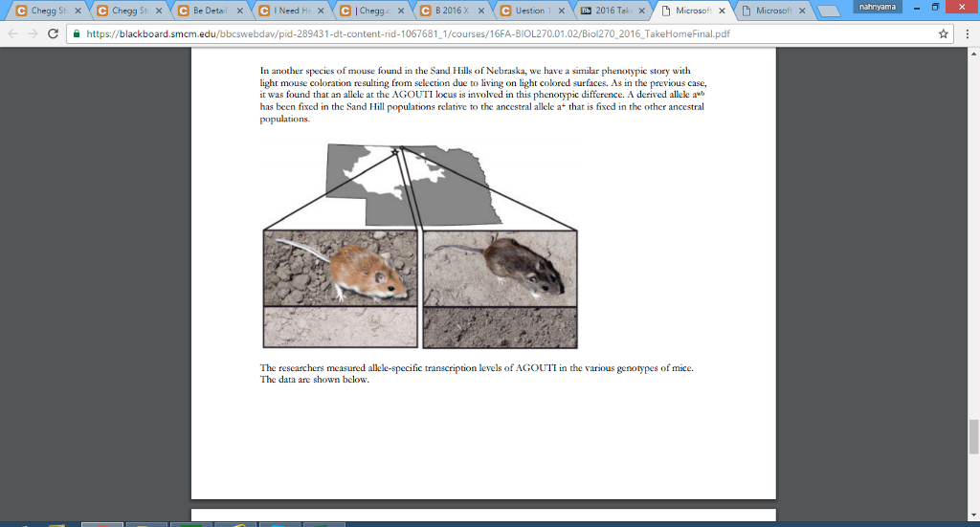Click the vertical scrollbar thumb

click(x=973, y=436)
